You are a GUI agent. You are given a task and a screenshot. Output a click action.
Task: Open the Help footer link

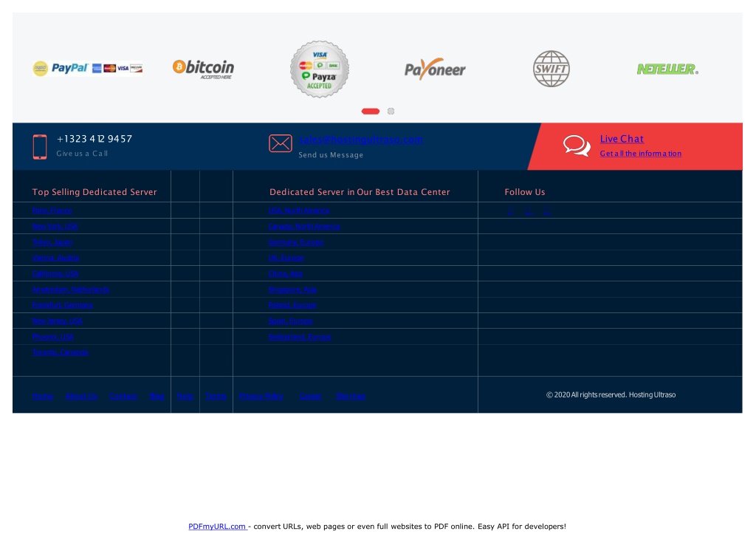point(185,396)
